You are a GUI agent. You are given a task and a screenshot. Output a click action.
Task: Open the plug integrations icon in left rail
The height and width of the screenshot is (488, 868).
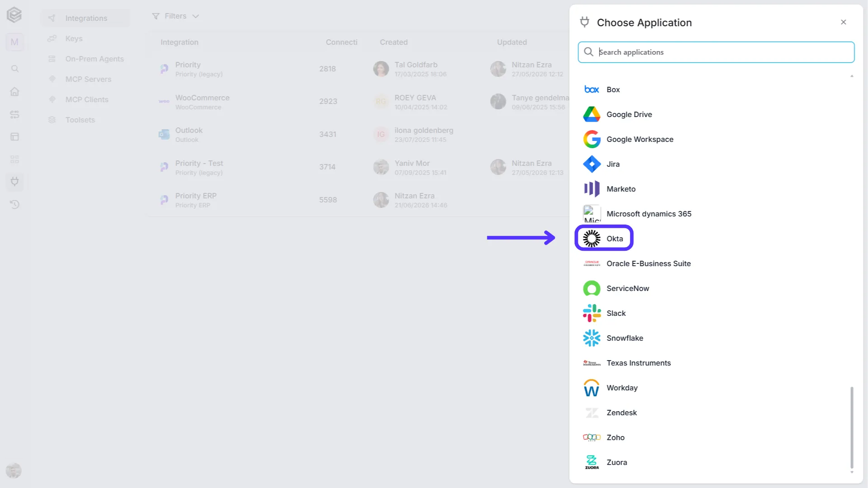tap(15, 182)
